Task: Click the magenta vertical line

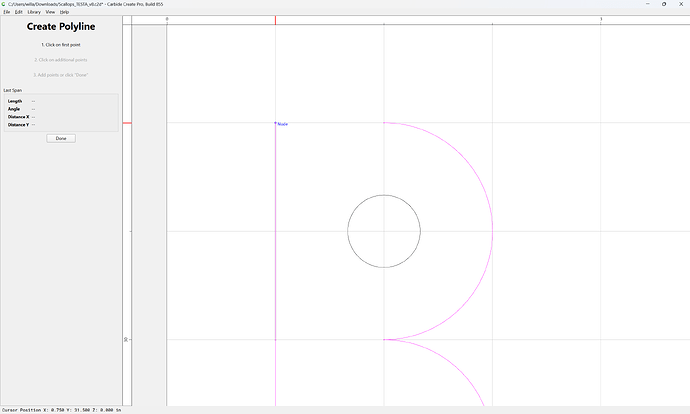Action: pyautogui.click(x=275, y=264)
